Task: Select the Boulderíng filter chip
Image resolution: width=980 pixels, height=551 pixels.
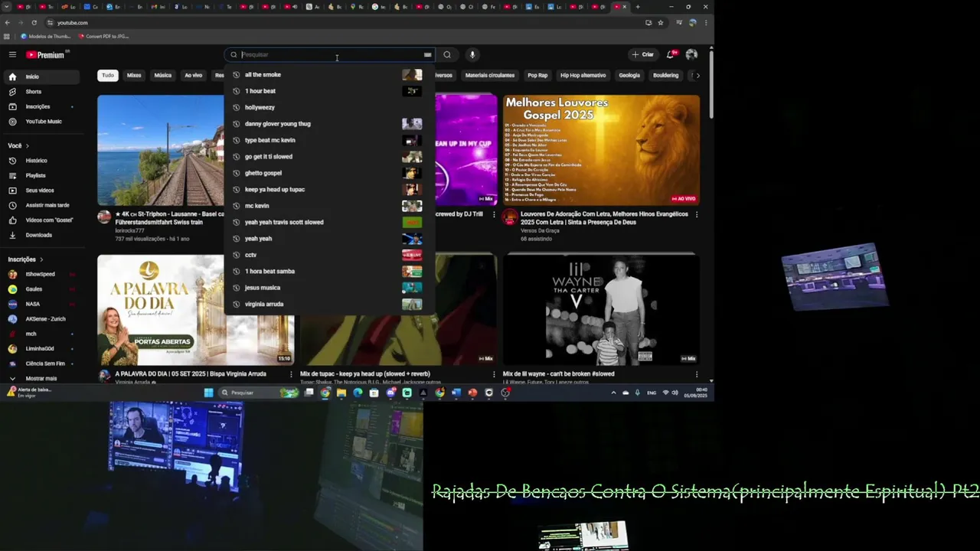Action: (x=665, y=75)
